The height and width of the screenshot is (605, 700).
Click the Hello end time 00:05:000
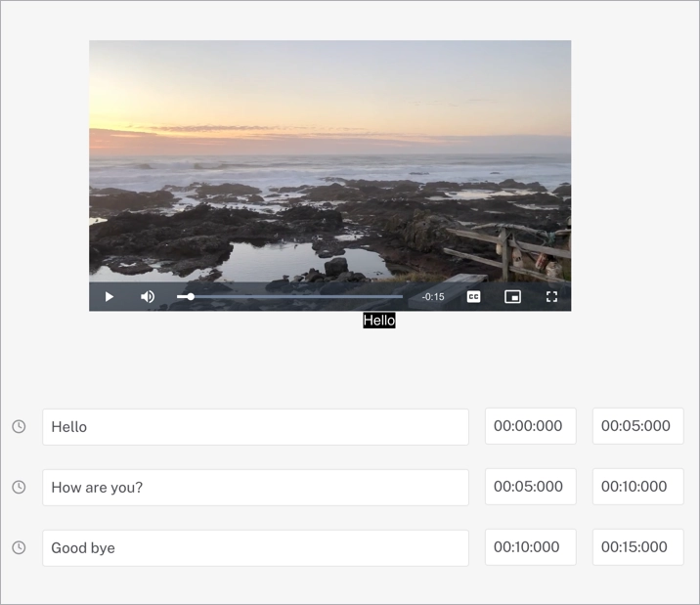637,426
